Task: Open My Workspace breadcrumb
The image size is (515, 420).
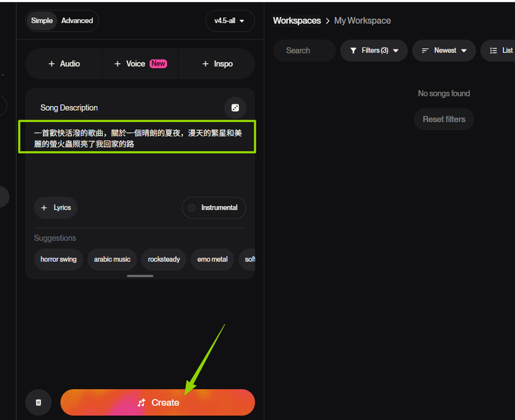Action: [x=362, y=20]
